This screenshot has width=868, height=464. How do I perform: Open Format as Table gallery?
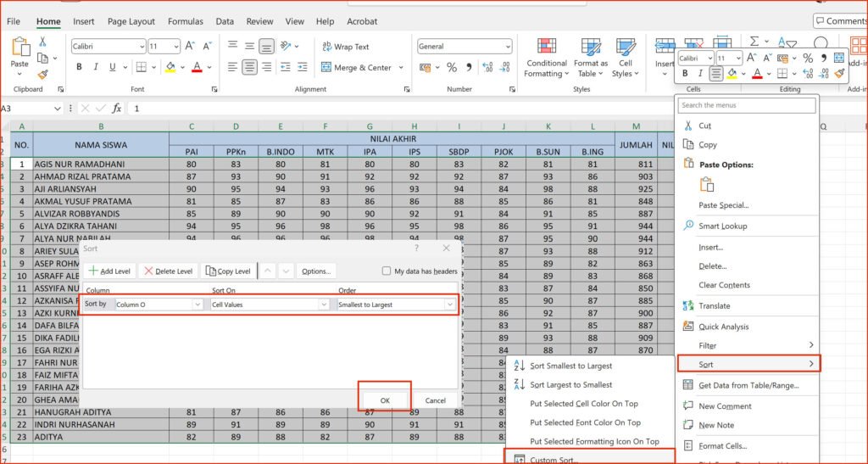point(591,47)
